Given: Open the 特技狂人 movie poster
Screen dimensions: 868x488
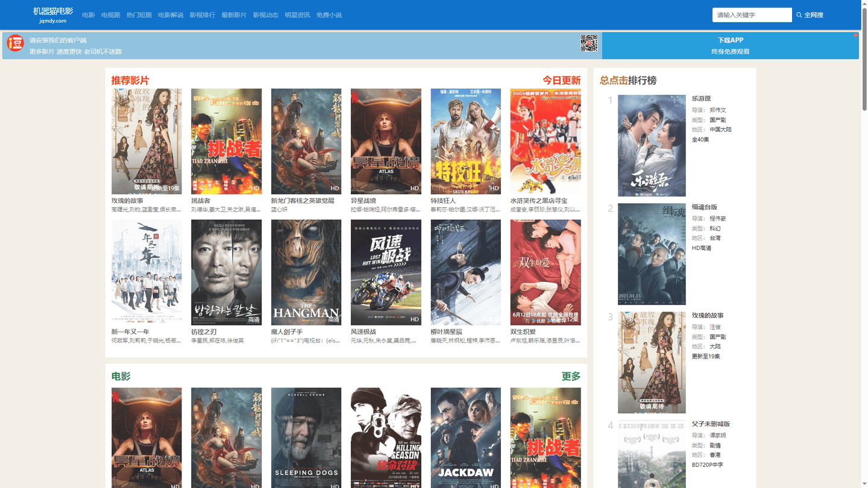Looking at the screenshot, I should (465, 142).
